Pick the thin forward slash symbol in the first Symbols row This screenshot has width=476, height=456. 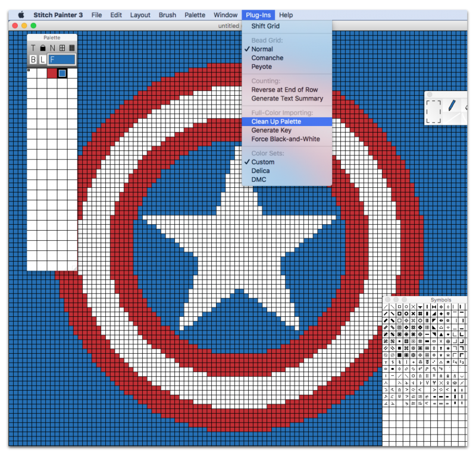(386, 307)
